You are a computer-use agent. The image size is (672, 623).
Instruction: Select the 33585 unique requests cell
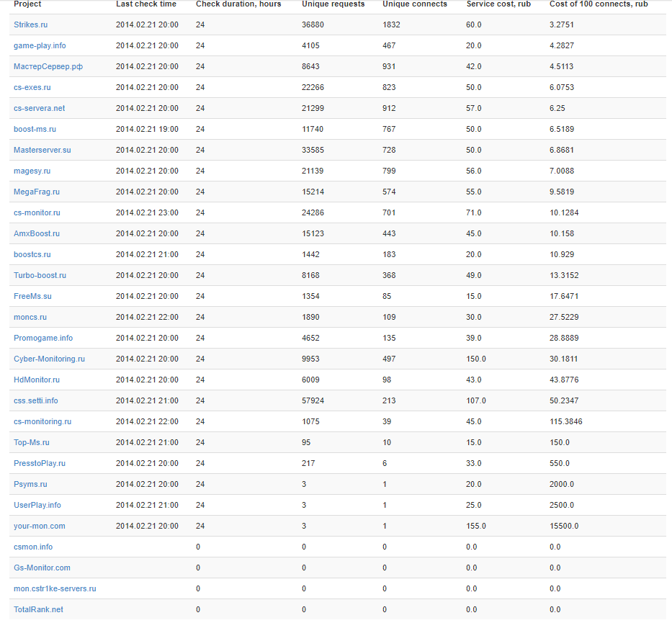click(x=313, y=151)
